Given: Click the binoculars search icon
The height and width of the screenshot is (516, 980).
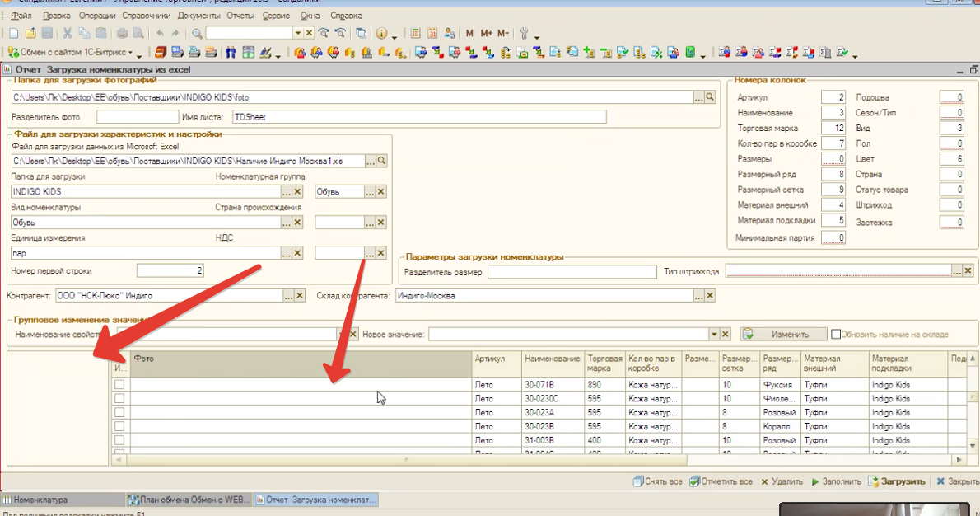Looking at the screenshot, I should pos(231,54).
